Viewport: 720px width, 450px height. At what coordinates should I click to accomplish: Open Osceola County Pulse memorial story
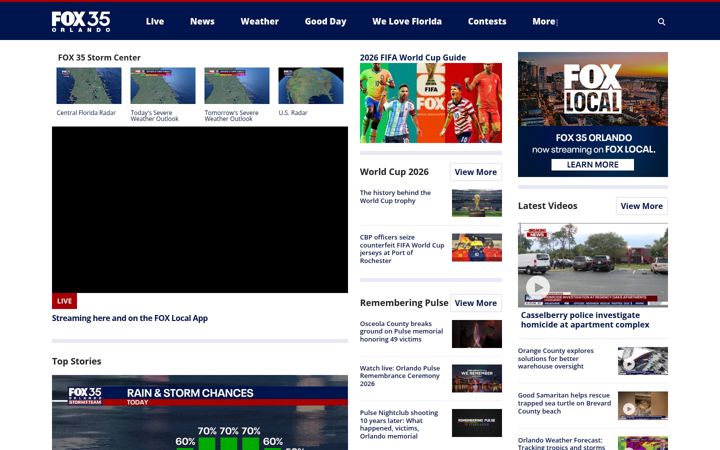click(401, 332)
